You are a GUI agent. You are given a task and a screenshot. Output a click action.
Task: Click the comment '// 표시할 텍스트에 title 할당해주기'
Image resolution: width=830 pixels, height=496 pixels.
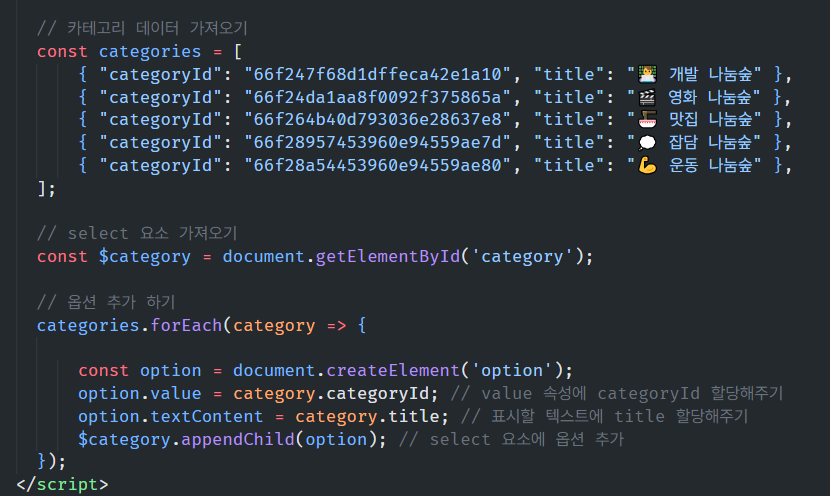click(605, 416)
